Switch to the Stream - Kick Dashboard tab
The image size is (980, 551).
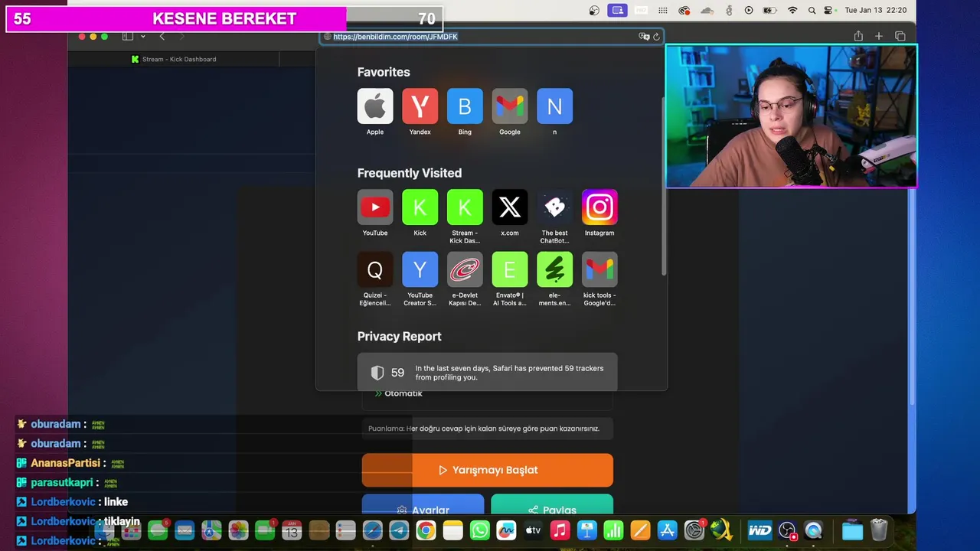(x=174, y=59)
